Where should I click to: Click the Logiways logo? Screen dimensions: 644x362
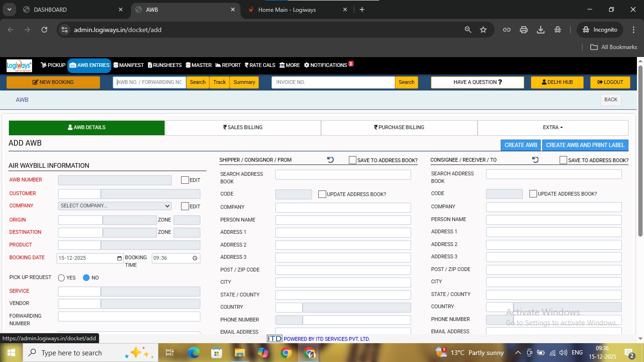(19, 66)
